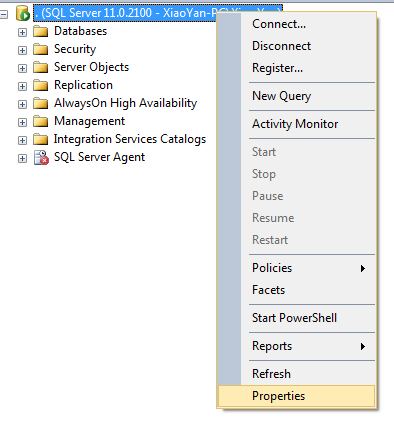Open New Query from the context menu
Viewport: 394px width, 421px height.
296,96
